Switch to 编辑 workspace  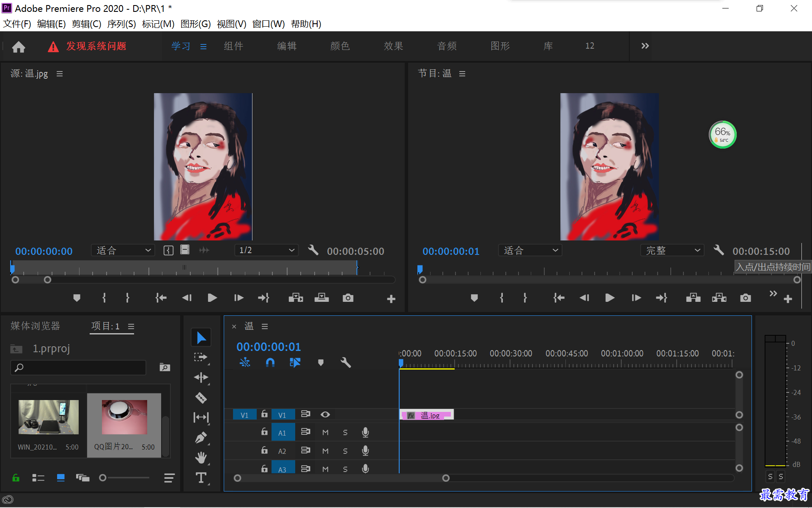(287, 46)
